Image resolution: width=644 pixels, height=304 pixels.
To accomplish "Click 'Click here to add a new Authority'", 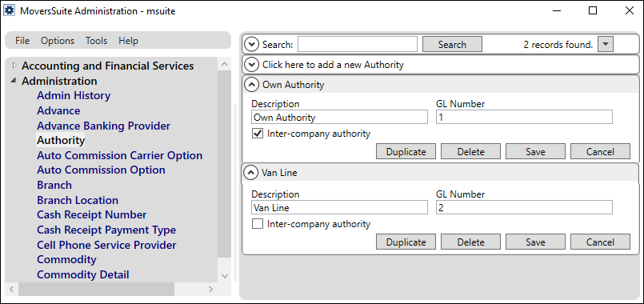I will coord(333,65).
